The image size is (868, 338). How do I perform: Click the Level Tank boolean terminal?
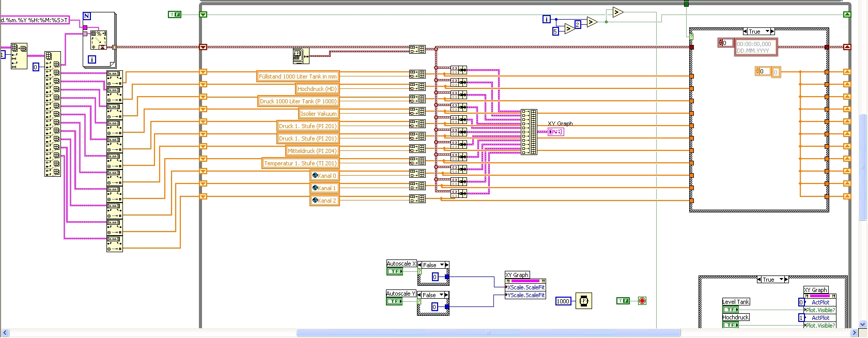pyautogui.click(x=730, y=310)
